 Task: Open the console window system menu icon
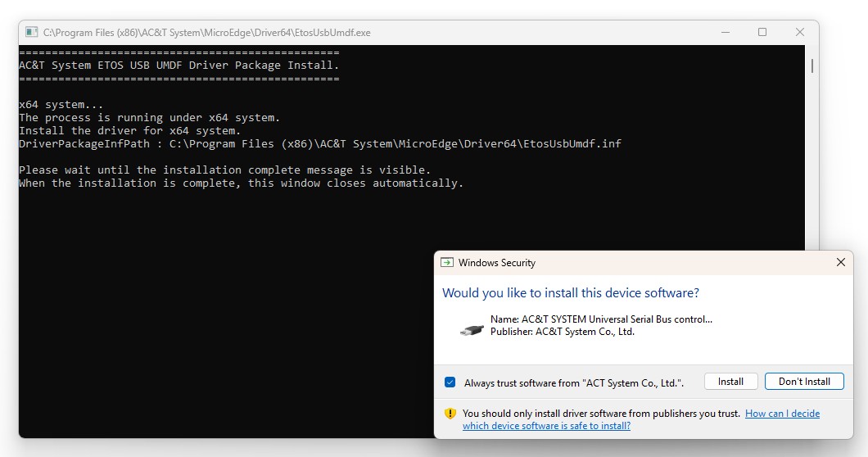point(32,32)
